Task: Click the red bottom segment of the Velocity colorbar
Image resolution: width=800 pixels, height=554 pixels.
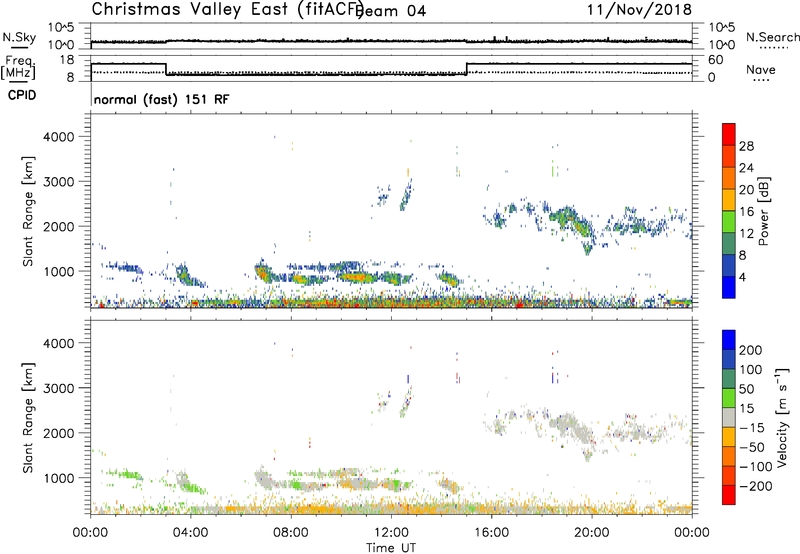Action: (729, 495)
